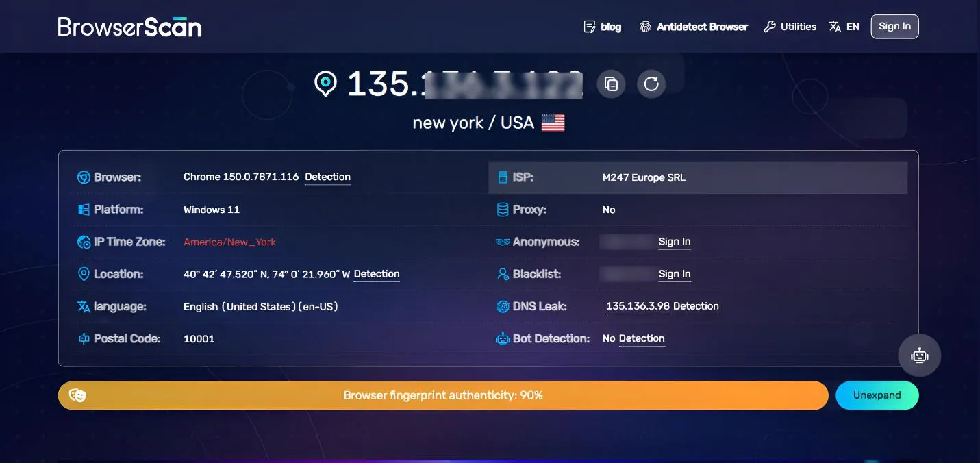Click the BrowserScan logo

[x=129, y=27]
